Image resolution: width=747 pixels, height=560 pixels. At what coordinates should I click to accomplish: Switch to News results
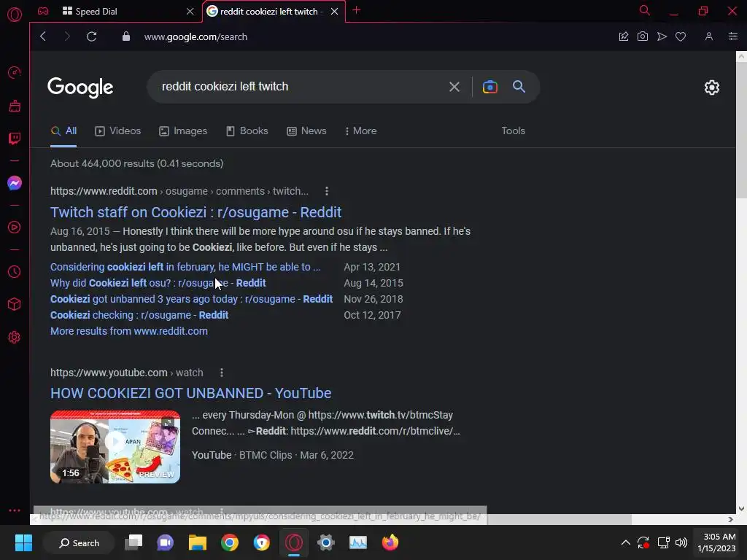coord(306,131)
